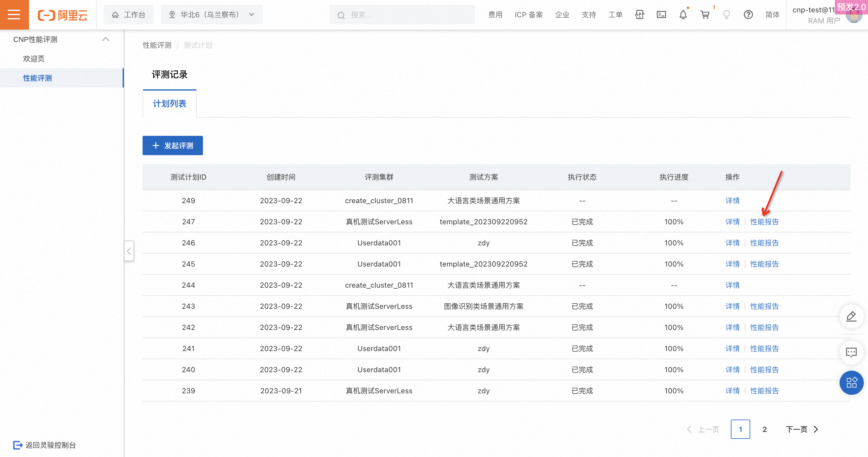
Task: Click the lightbulb tips icon
Action: 726,14
